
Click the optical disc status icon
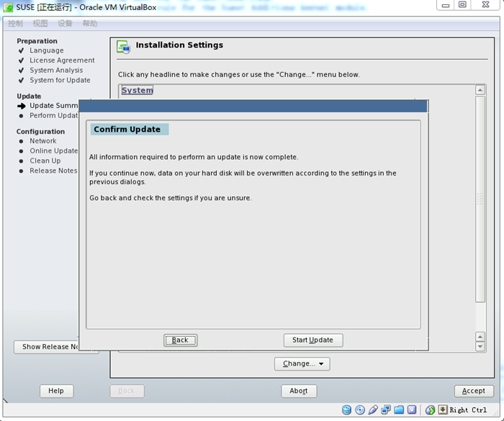coord(360,409)
